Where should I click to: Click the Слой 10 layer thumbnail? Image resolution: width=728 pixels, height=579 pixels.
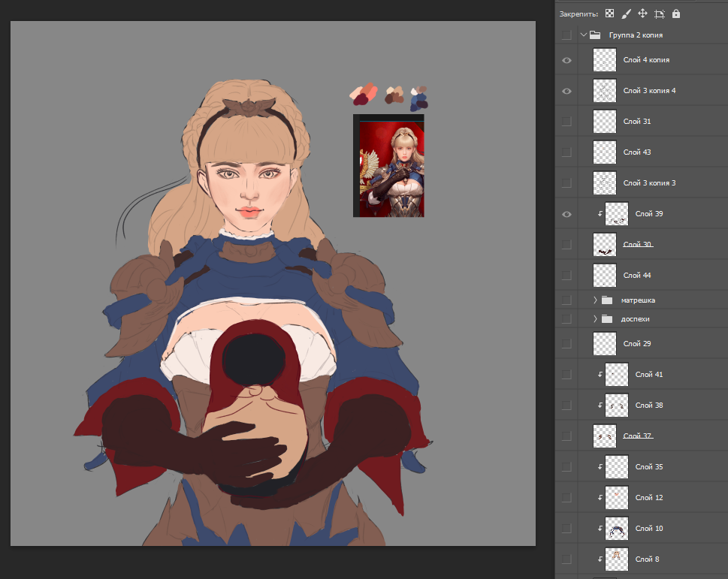tap(616, 528)
